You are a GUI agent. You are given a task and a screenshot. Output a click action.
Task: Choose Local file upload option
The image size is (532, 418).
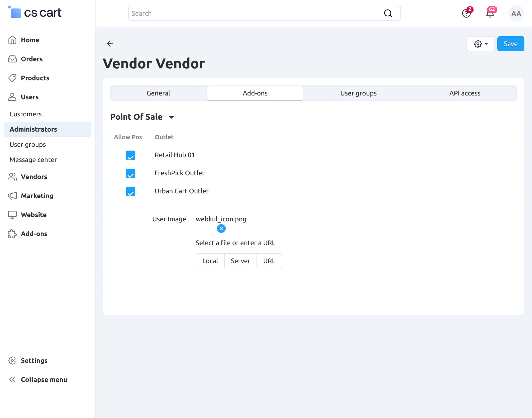pos(210,261)
